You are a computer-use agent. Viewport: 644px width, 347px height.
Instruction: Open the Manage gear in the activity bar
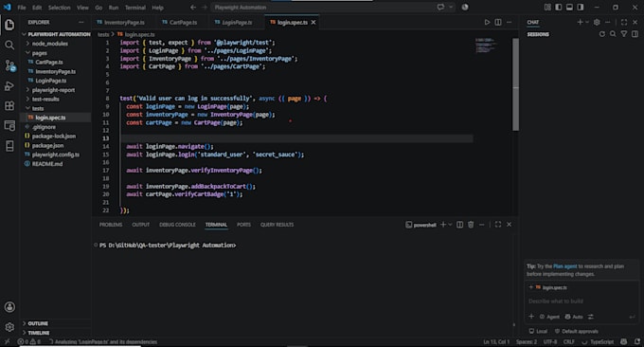coord(9,327)
